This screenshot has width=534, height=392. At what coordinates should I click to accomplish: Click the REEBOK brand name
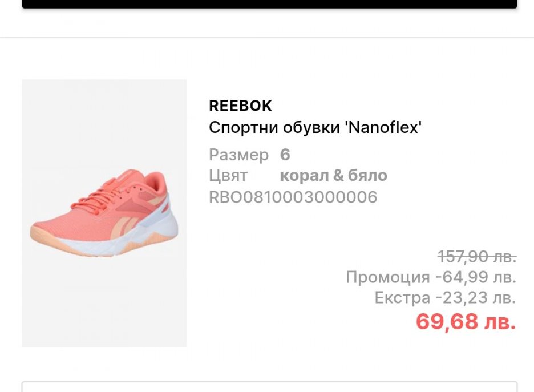pos(240,106)
